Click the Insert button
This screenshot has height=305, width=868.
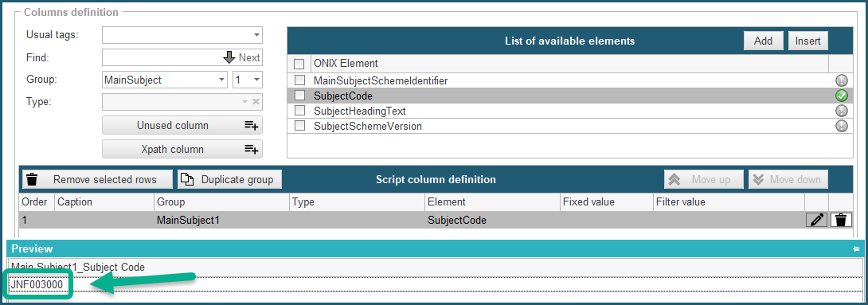[x=808, y=41]
